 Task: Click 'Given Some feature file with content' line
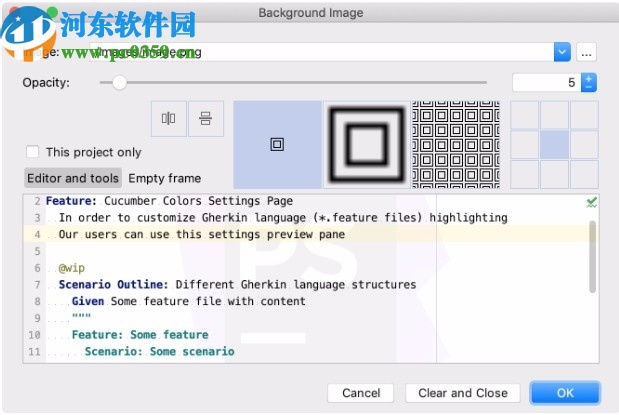coord(188,301)
